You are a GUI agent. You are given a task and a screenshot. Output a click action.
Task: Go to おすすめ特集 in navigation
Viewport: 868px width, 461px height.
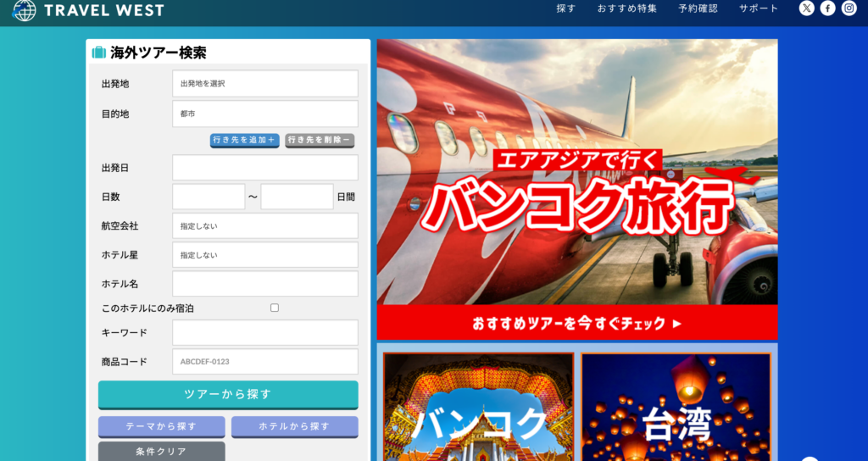coord(626,8)
